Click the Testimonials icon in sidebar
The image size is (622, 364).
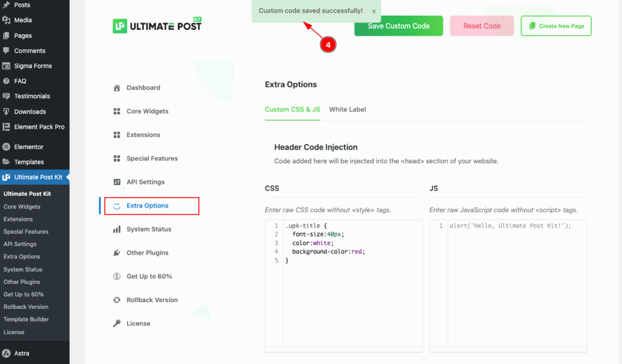click(6, 96)
